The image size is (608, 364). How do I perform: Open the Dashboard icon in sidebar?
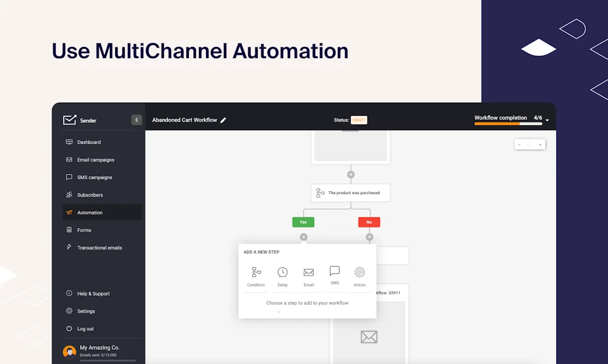(x=69, y=142)
